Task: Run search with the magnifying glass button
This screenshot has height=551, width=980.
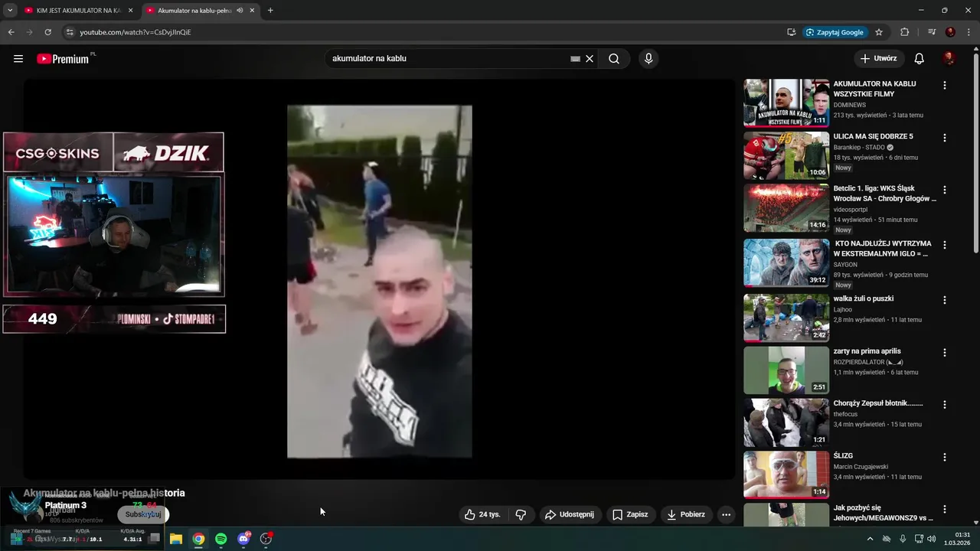Action: click(x=614, y=59)
